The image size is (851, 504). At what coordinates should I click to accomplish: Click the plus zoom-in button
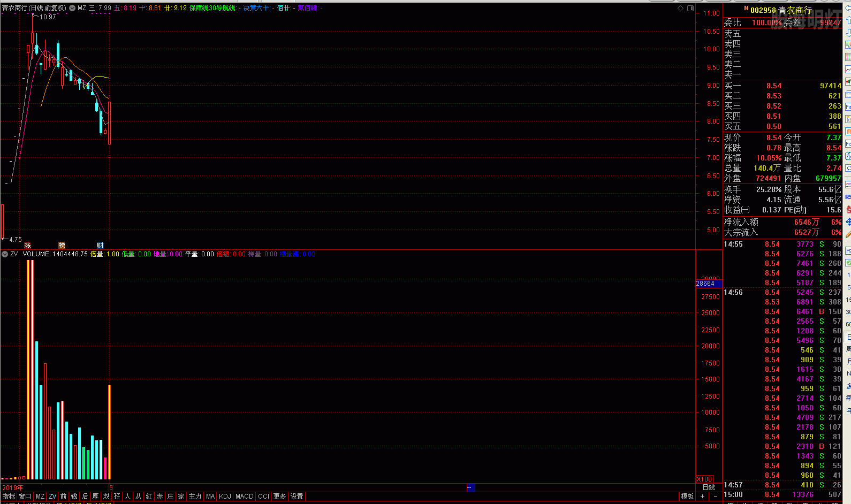tap(702, 497)
